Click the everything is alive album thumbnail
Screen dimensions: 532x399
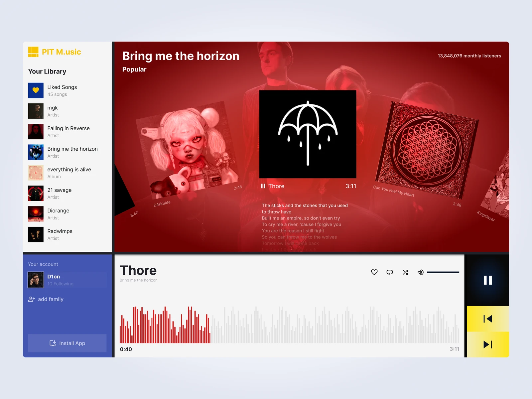click(x=36, y=173)
